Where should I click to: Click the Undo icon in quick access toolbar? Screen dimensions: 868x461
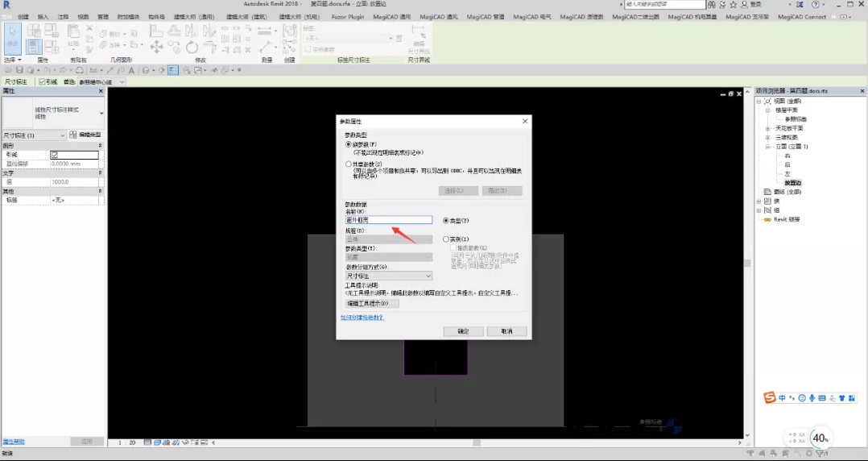click(47, 70)
